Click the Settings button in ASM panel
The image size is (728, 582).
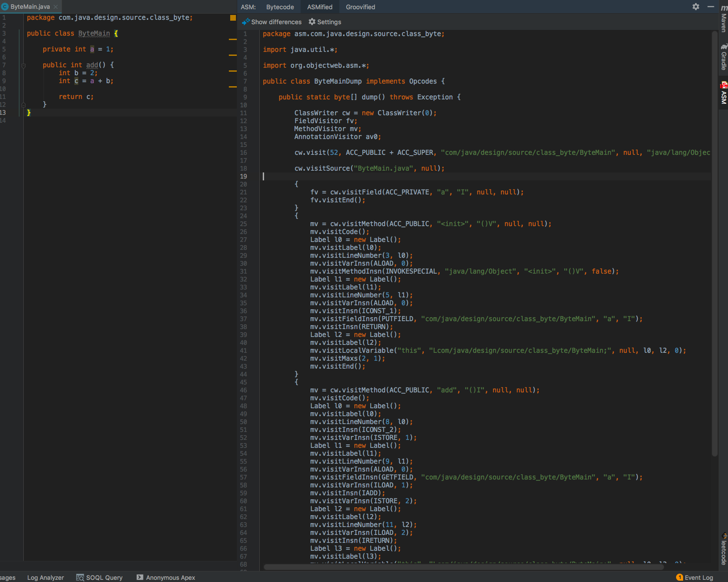(325, 22)
